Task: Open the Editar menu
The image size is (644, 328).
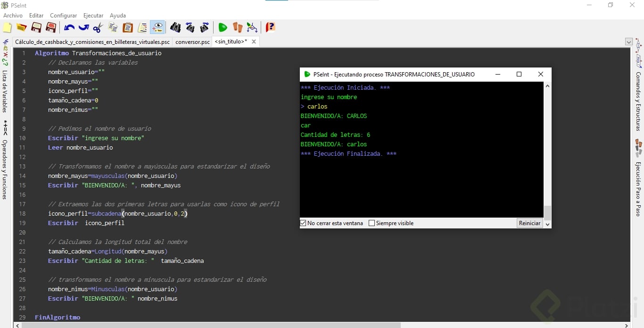Action: (36, 16)
